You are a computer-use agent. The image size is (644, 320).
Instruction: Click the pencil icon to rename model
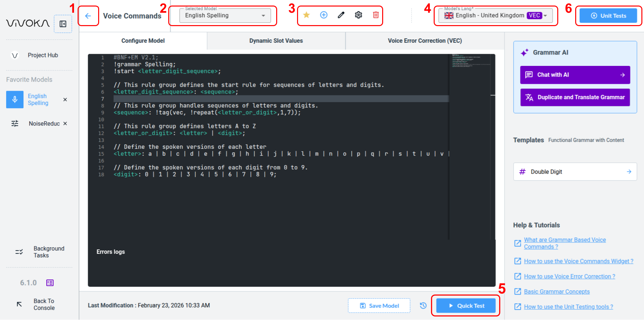tap(341, 15)
